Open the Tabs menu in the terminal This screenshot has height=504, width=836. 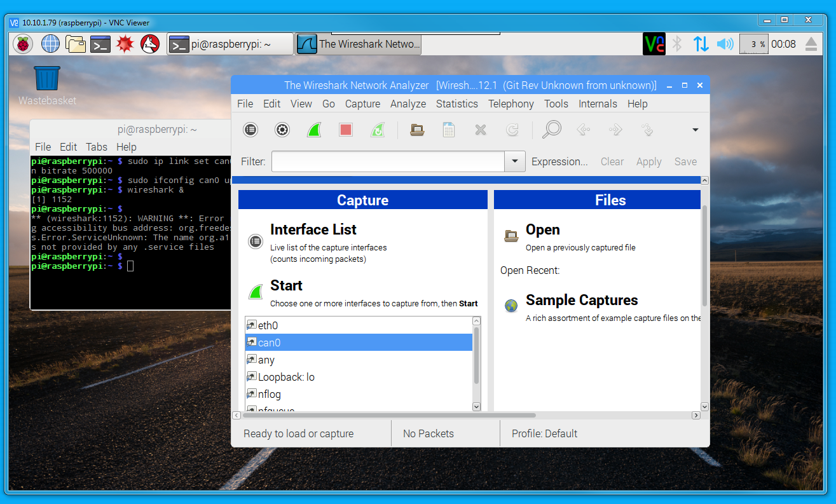pos(97,147)
